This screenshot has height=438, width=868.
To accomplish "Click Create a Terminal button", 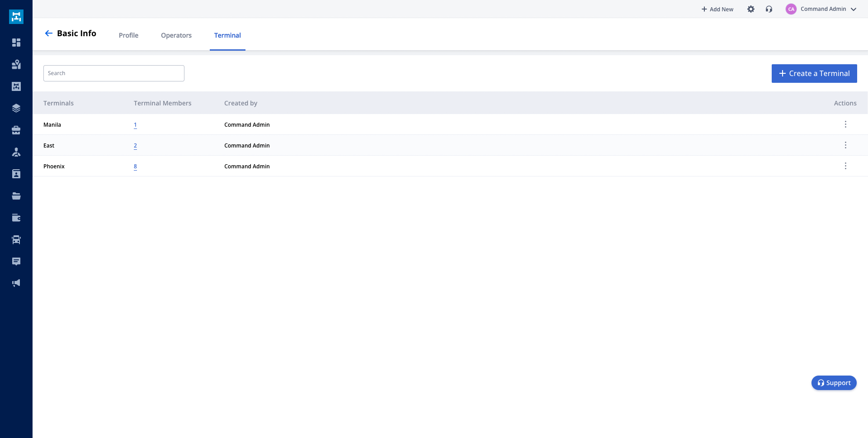I will coord(814,73).
